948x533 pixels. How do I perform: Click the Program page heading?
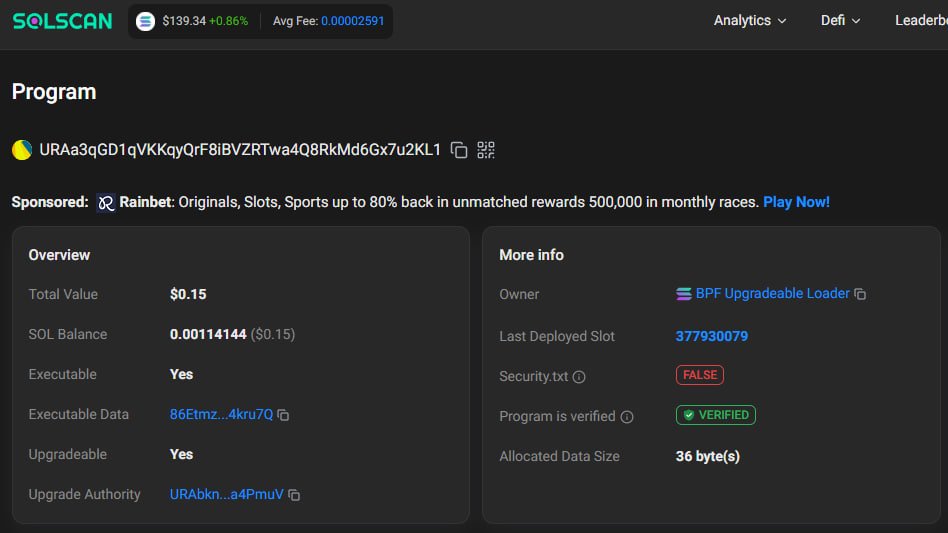click(54, 92)
